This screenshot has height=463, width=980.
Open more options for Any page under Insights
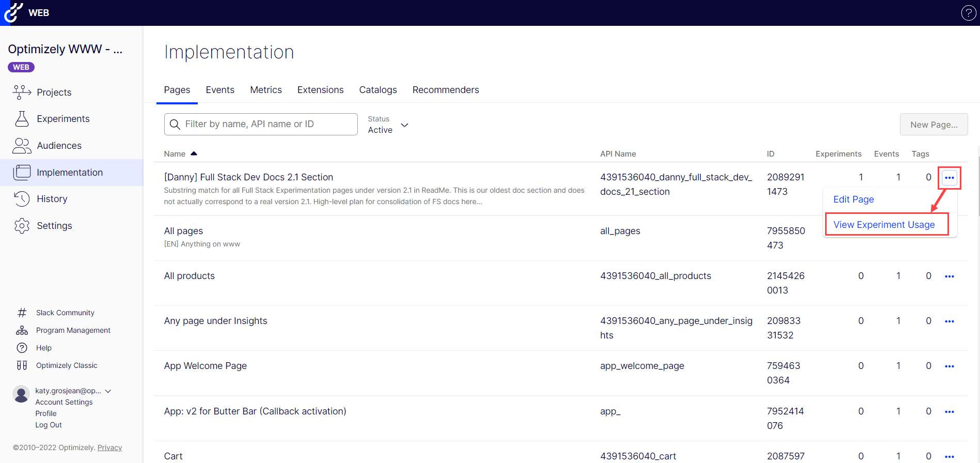(949, 321)
